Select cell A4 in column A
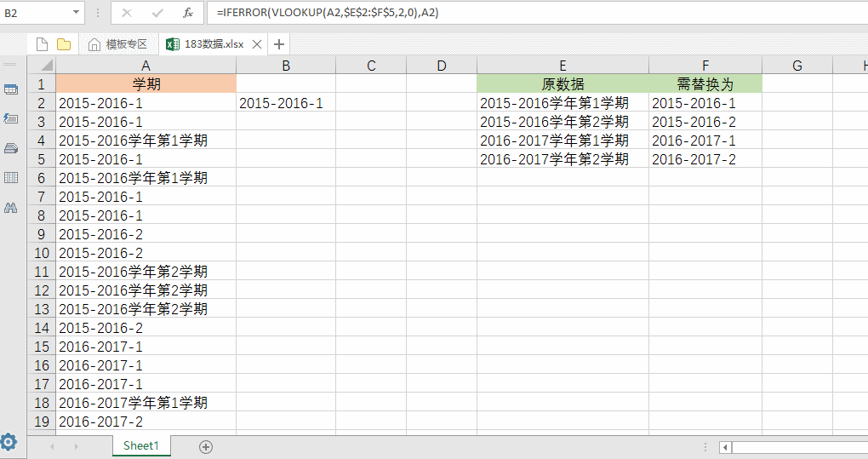 146,140
